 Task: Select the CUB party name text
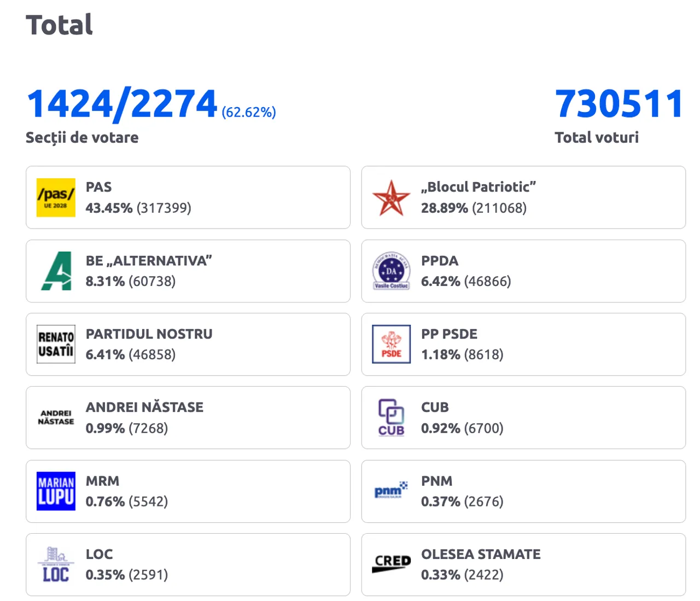pyautogui.click(x=435, y=407)
